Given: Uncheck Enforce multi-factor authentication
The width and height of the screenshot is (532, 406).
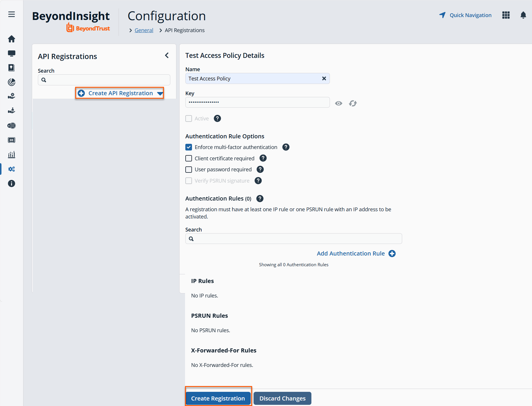Looking at the screenshot, I should [x=189, y=147].
